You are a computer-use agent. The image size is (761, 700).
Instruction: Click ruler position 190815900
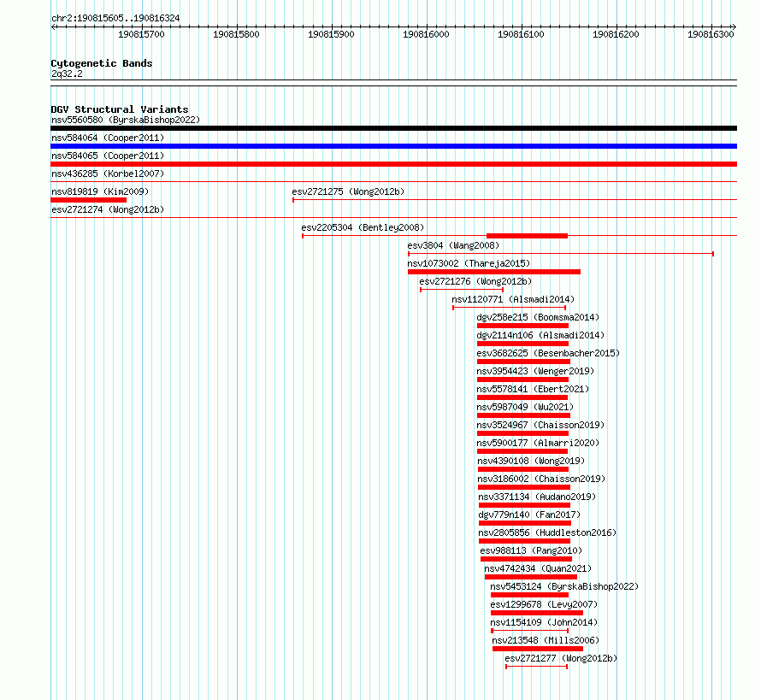(331, 34)
